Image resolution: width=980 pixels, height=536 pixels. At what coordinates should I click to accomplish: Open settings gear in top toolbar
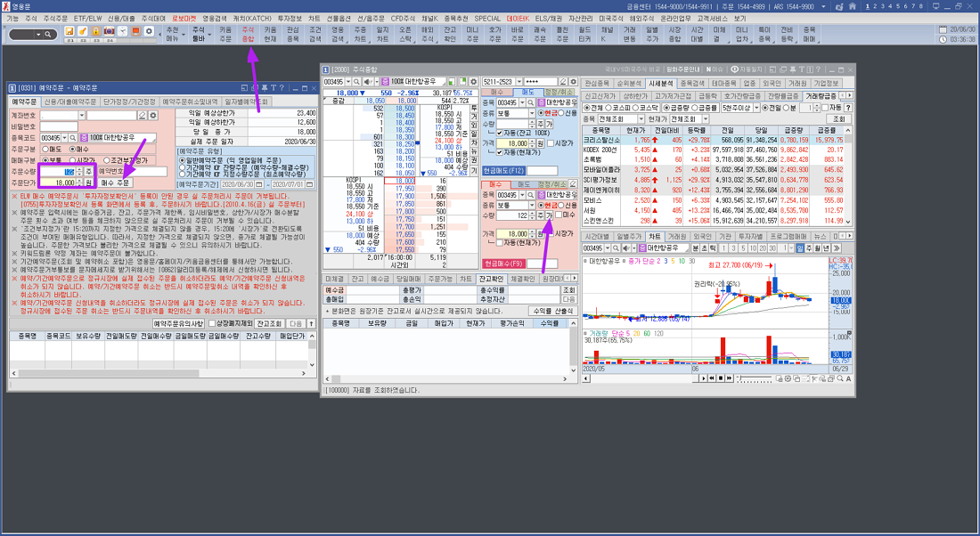pos(149,31)
